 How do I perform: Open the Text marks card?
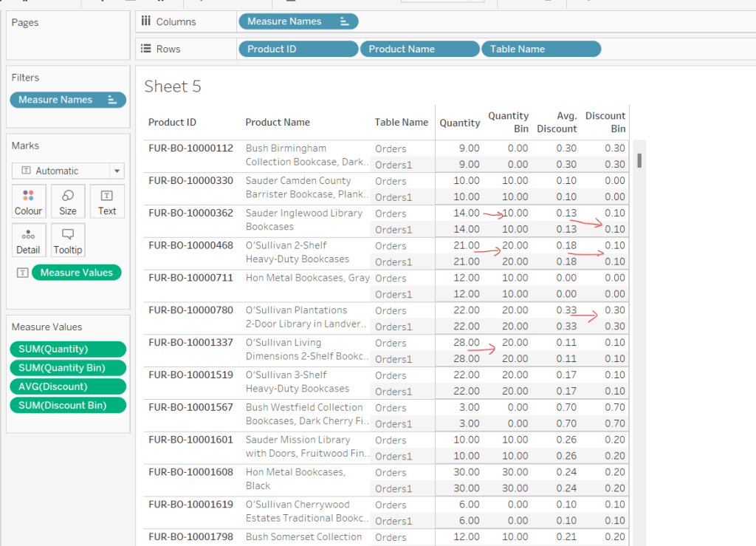[x=107, y=201]
